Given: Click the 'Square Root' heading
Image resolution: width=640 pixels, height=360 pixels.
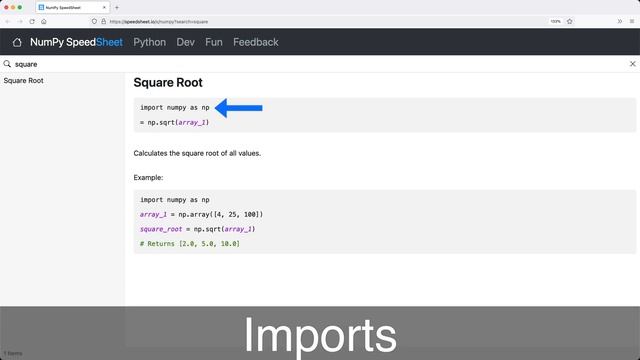Looking at the screenshot, I should pyautogui.click(x=168, y=82).
